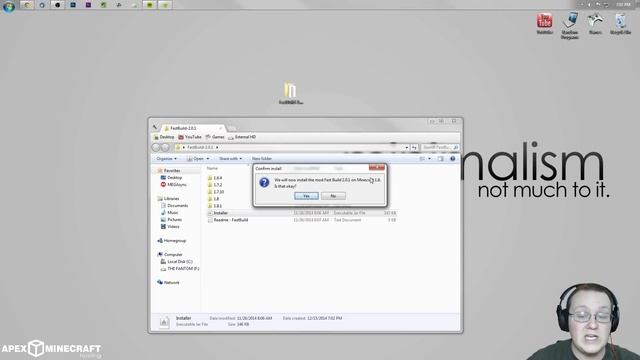Image resolution: width=640 pixels, height=360 pixels.
Task: Select the Installer jar file row
Action: (x=302, y=213)
